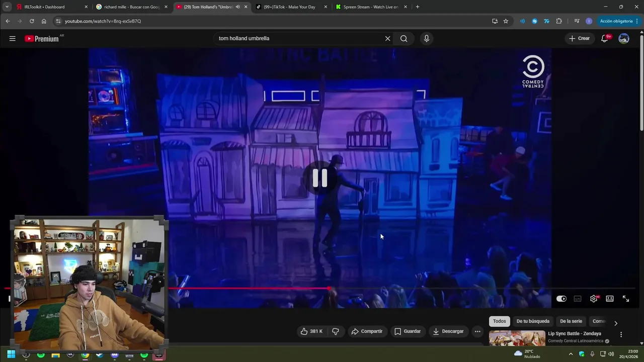The height and width of the screenshot is (362, 644).
Task: Open Lip Sync Battle - Zendaya thumbnail
Action: pos(517,338)
